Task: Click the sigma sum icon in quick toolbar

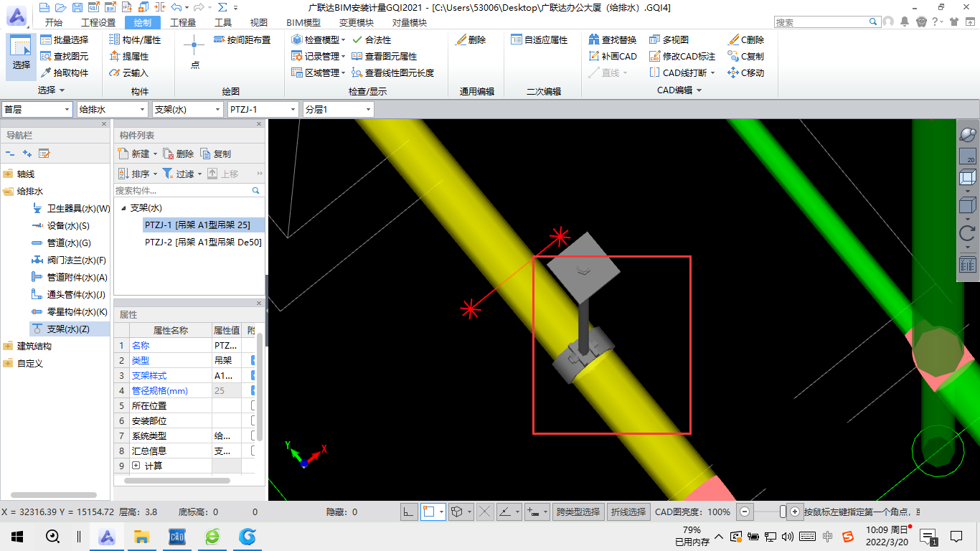Action: [x=222, y=7]
